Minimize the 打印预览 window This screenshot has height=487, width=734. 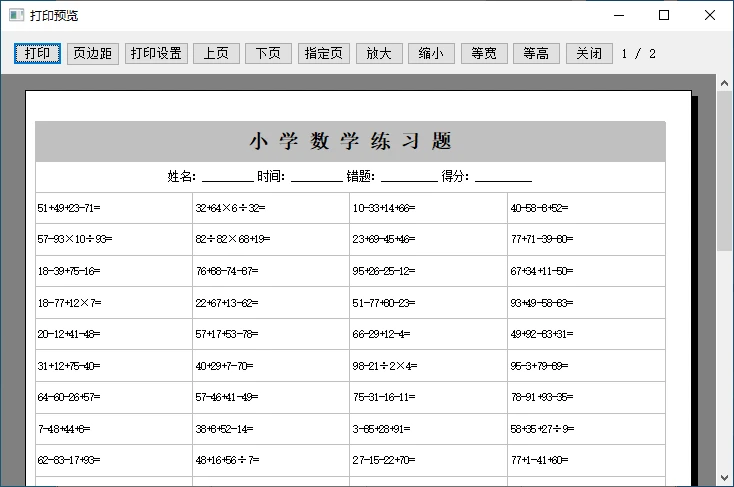point(618,15)
